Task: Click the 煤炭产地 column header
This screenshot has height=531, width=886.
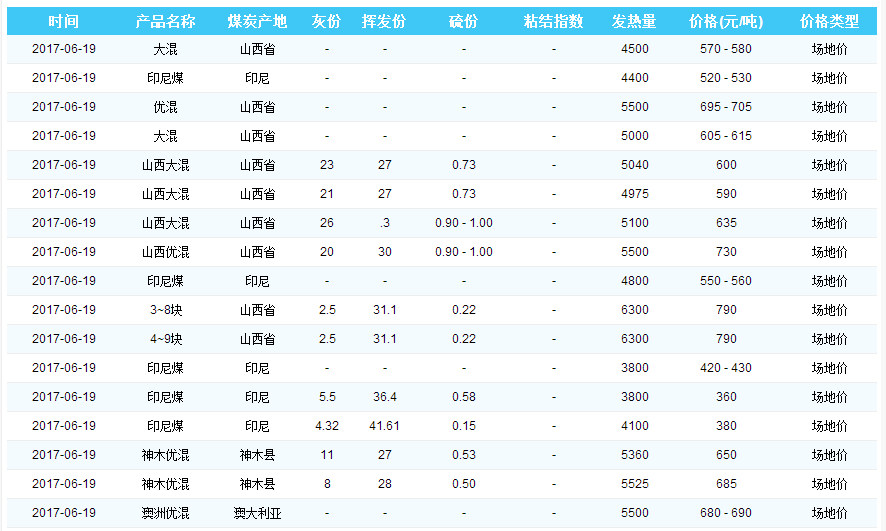Action: click(257, 21)
